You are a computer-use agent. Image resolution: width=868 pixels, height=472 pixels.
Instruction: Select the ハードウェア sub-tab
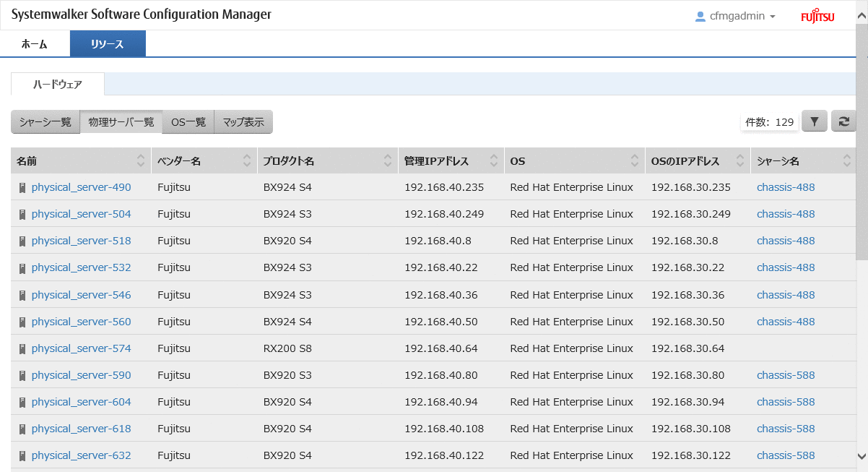(x=58, y=85)
